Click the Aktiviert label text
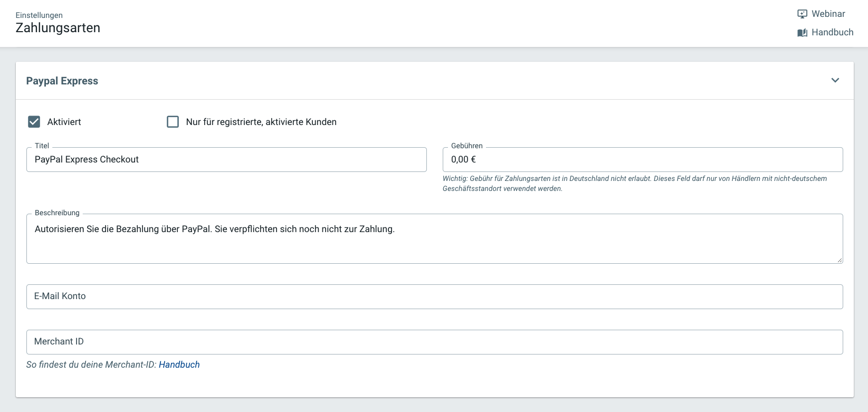Viewport: 868px width, 412px height. [64, 122]
